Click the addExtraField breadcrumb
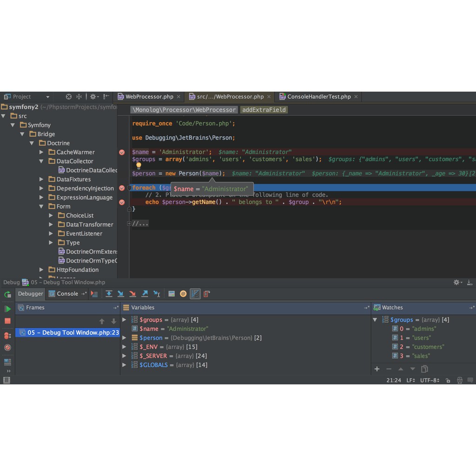The width and height of the screenshot is (476, 476). 264,110
